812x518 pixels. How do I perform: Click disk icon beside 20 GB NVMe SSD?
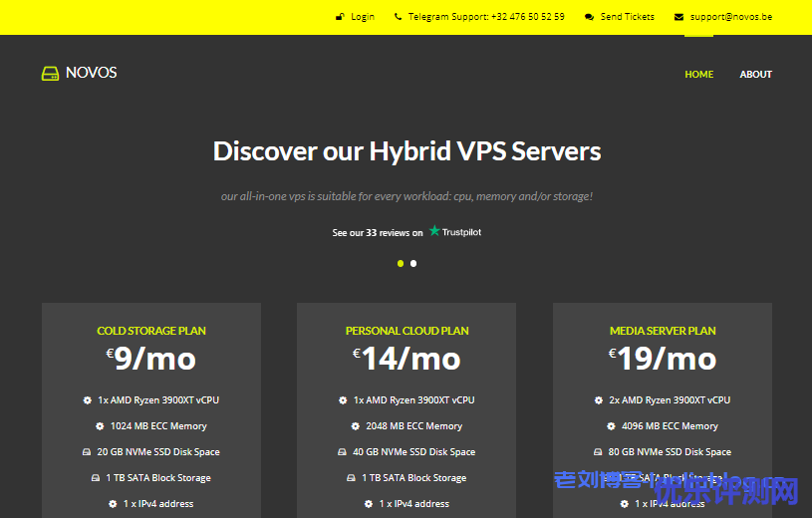(87, 451)
